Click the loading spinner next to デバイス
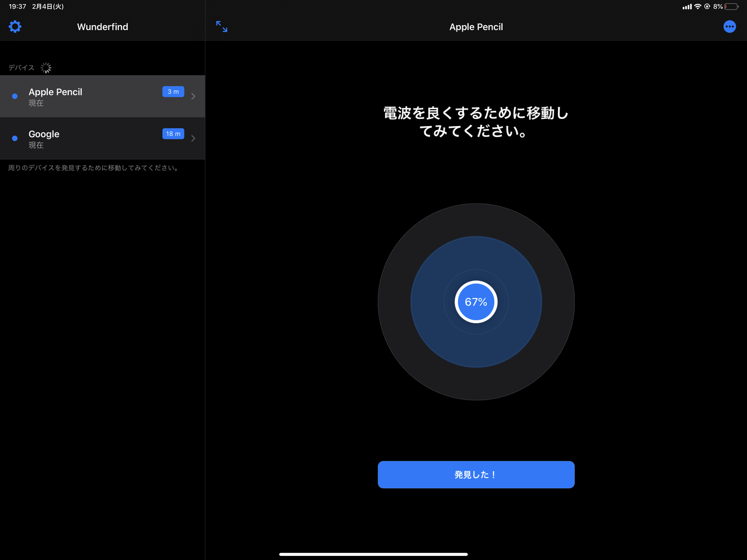Viewport: 747px width, 560px height. coord(46,68)
